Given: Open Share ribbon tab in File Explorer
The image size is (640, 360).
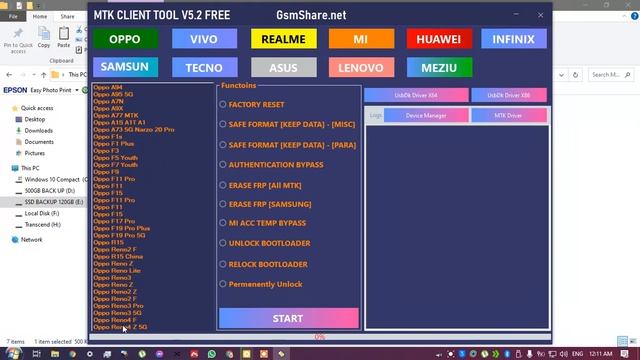Looking at the screenshot, I should [67, 16].
